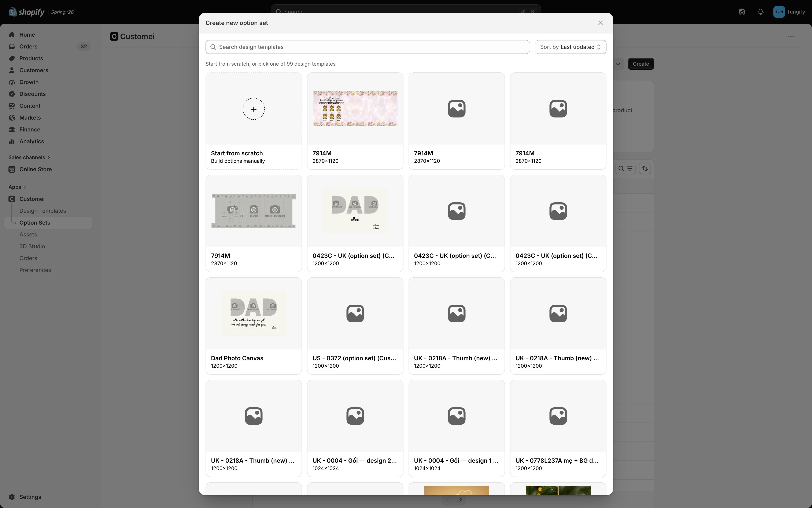Open Home in the sidebar

[x=27, y=35]
